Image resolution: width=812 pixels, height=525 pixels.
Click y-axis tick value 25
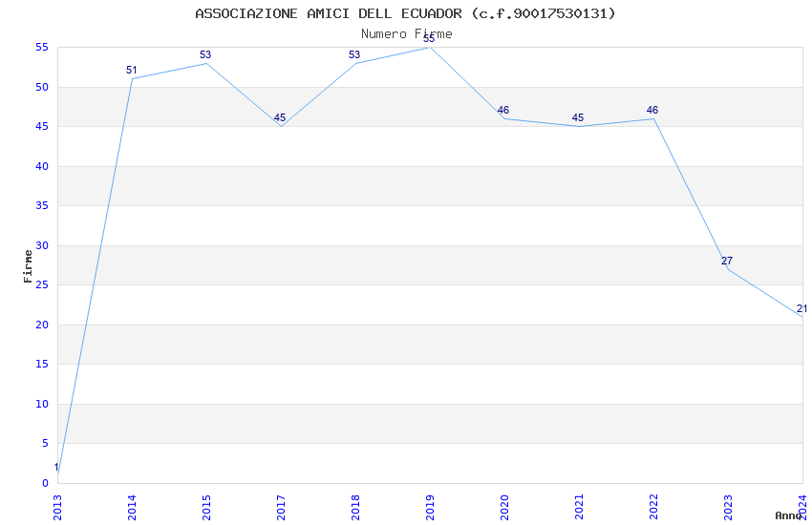pos(42,284)
